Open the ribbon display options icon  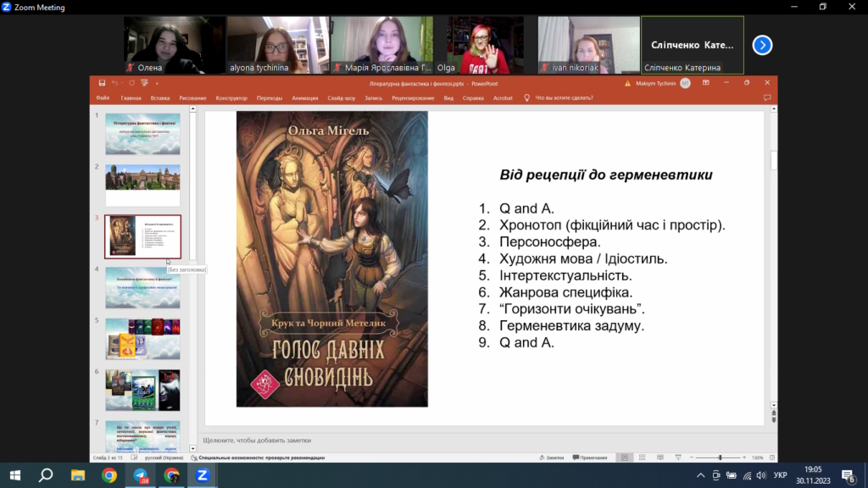[706, 83]
